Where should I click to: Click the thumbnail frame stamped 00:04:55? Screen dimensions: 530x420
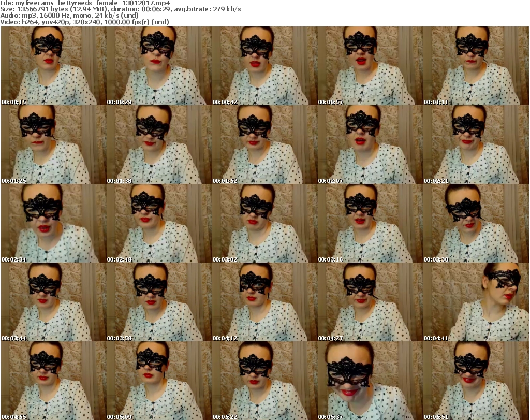pyautogui.click(x=54, y=381)
